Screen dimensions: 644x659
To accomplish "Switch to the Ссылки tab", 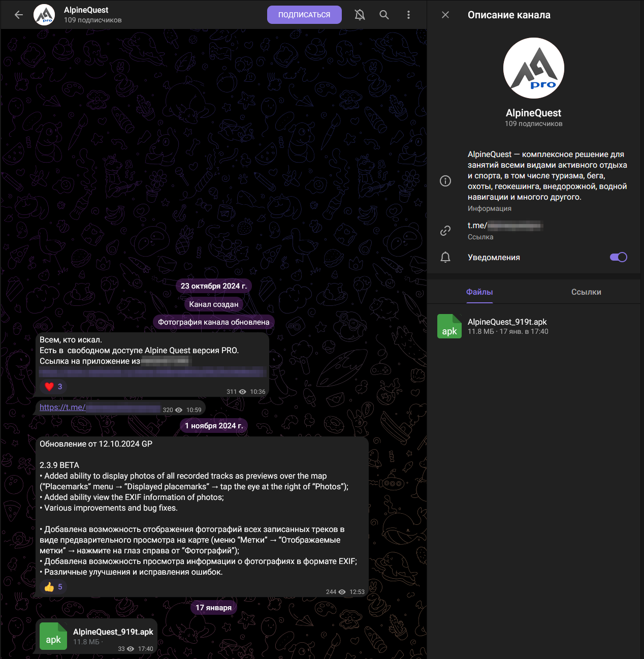I will 586,292.
